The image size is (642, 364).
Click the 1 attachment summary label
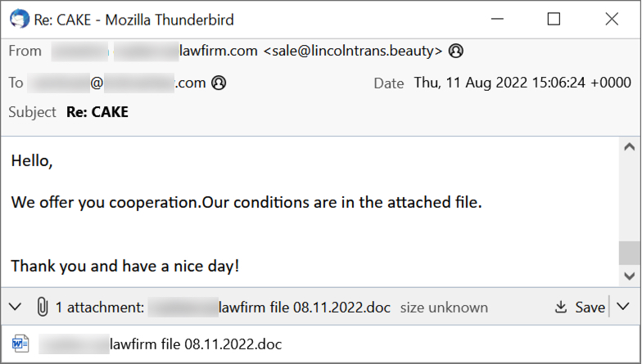(x=100, y=308)
